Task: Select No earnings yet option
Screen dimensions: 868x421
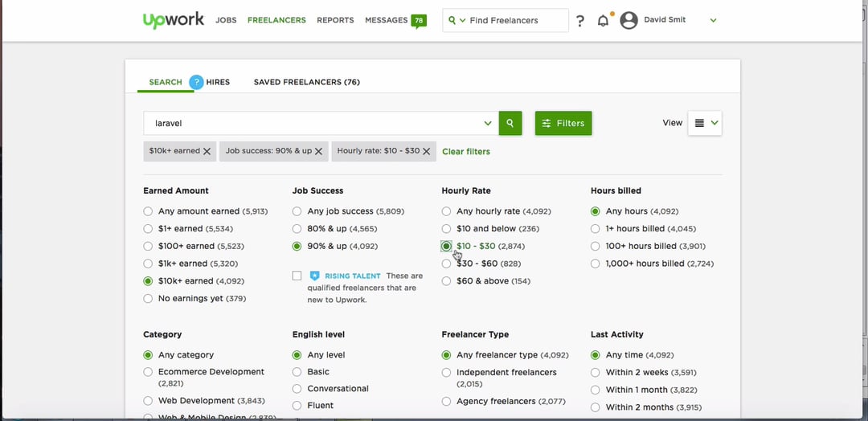Action: tap(148, 299)
